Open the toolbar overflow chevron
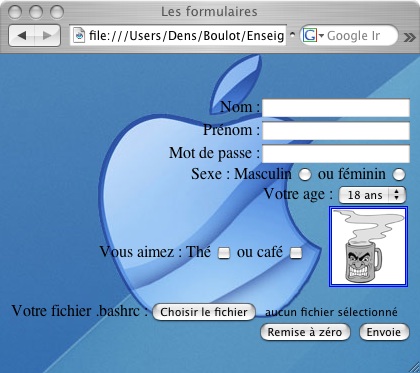Screen dimensions: 420x373 pyautogui.click(x=409, y=37)
